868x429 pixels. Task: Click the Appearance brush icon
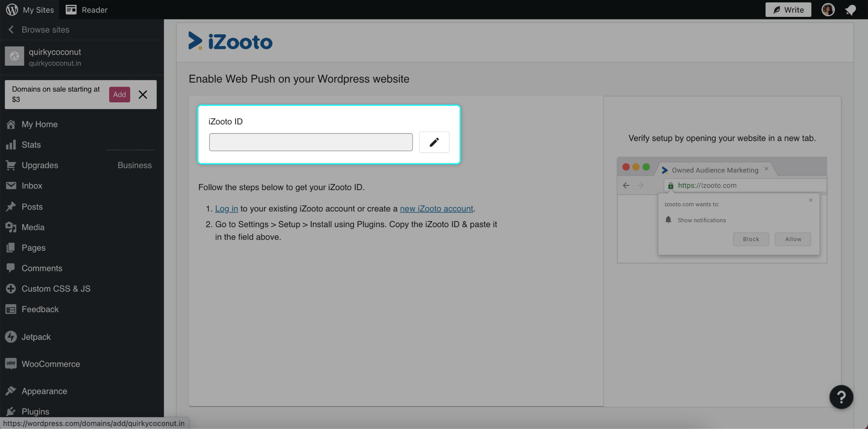click(x=11, y=391)
